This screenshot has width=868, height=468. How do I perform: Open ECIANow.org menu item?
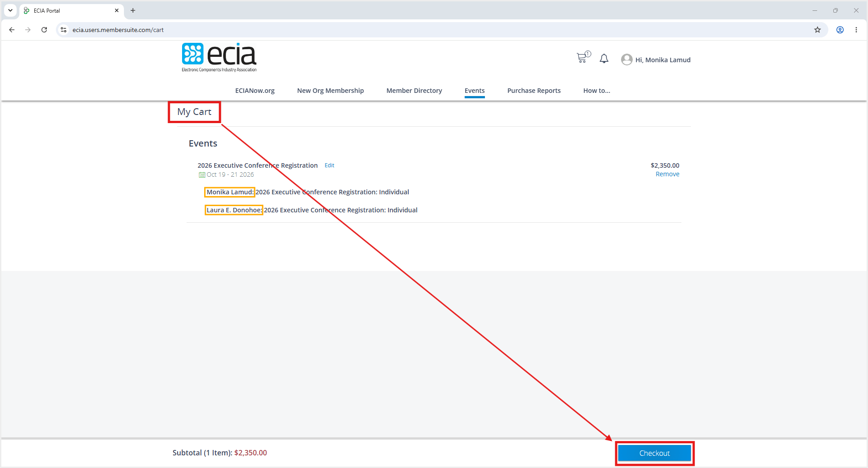(x=255, y=91)
